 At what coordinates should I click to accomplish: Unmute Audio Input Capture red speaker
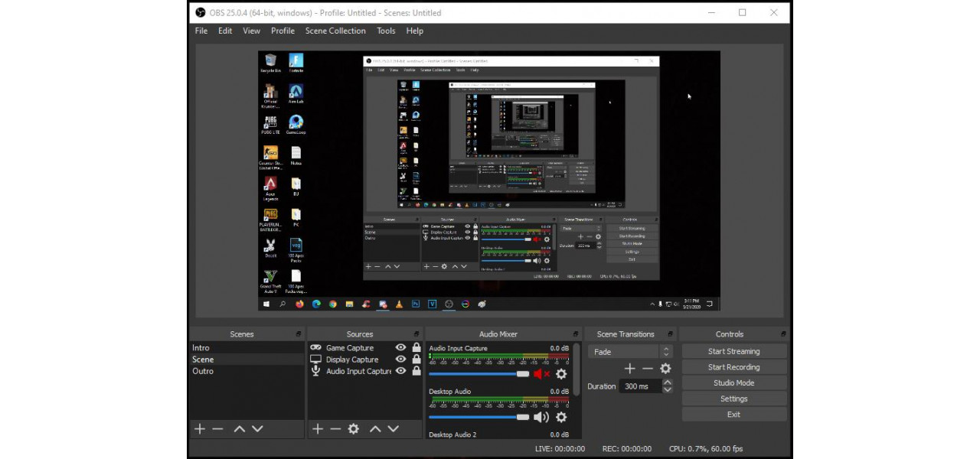coord(541,374)
